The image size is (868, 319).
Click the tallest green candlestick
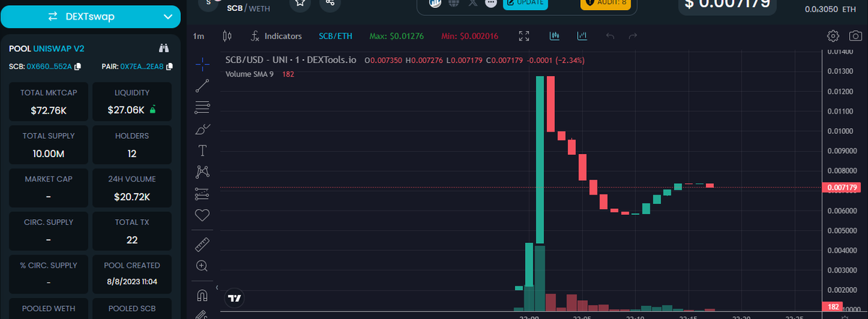[540, 159]
